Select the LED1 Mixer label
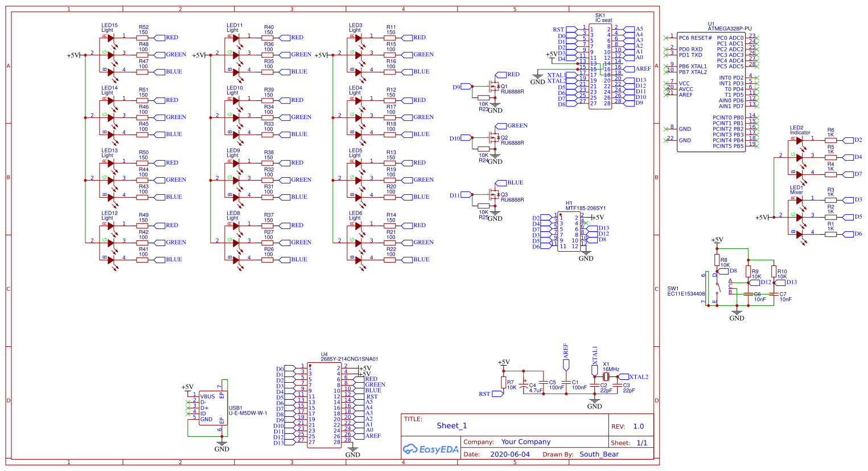Viewport: 868px width, 471px height. tap(796, 190)
